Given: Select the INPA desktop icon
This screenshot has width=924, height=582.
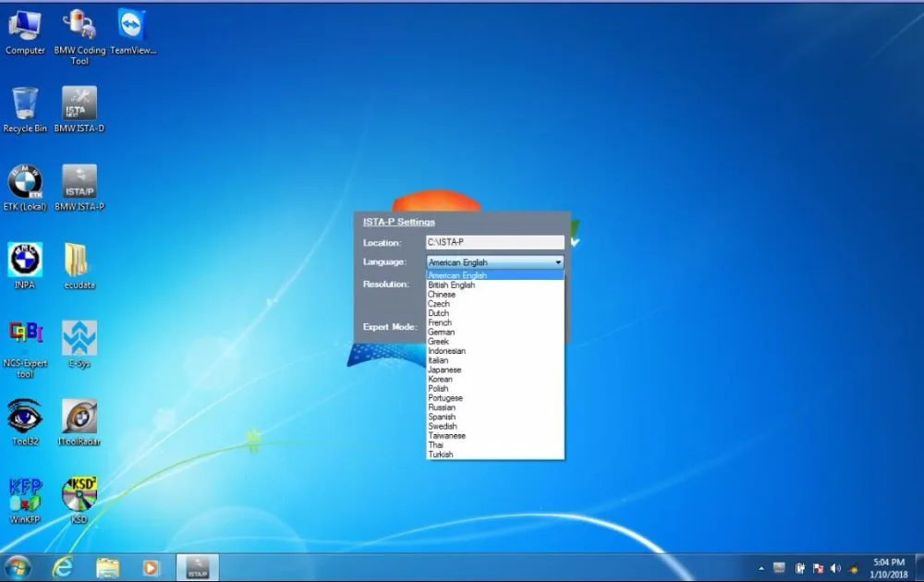Looking at the screenshot, I should tap(25, 266).
